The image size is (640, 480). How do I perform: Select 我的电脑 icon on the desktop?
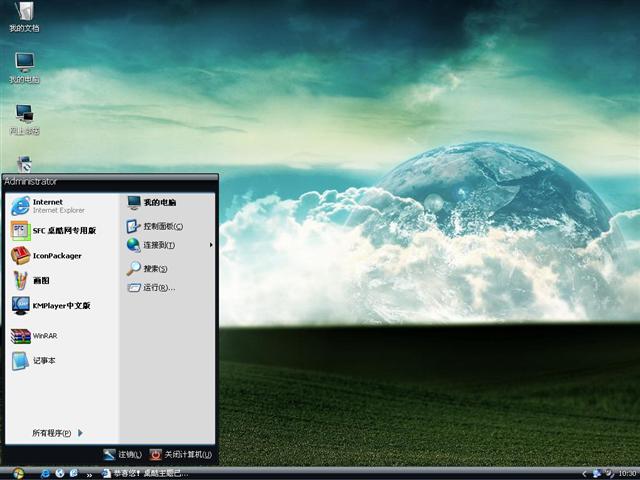(24, 67)
